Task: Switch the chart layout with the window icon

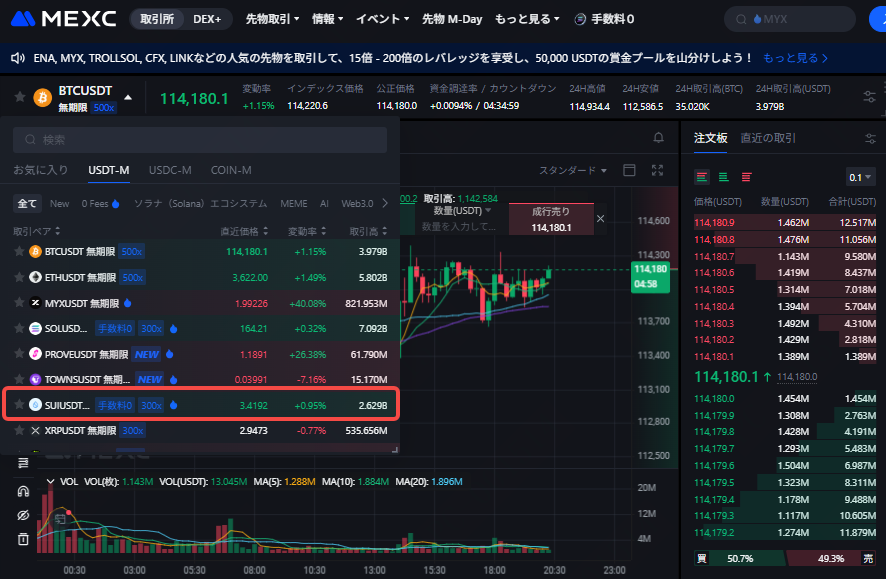Action: click(629, 171)
